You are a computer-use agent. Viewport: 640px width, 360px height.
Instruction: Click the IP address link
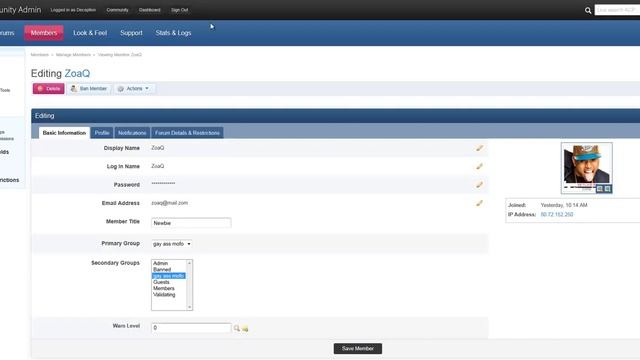(557, 214)
